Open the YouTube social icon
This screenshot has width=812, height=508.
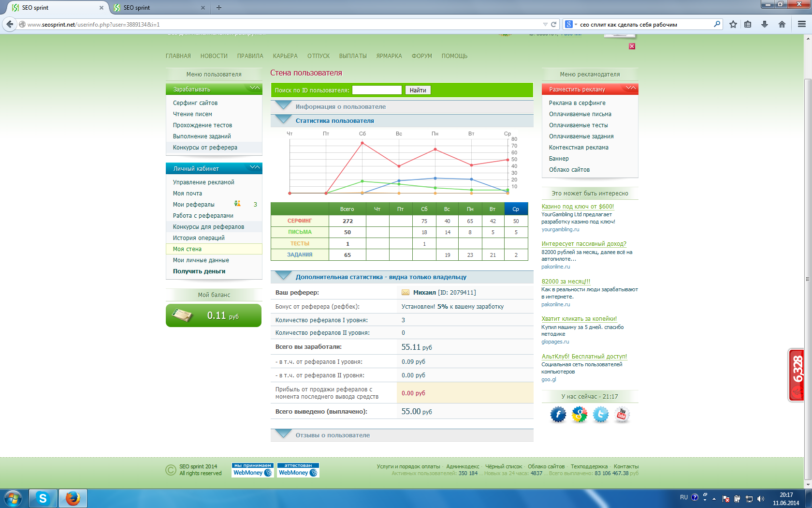(x=622, y=415)
